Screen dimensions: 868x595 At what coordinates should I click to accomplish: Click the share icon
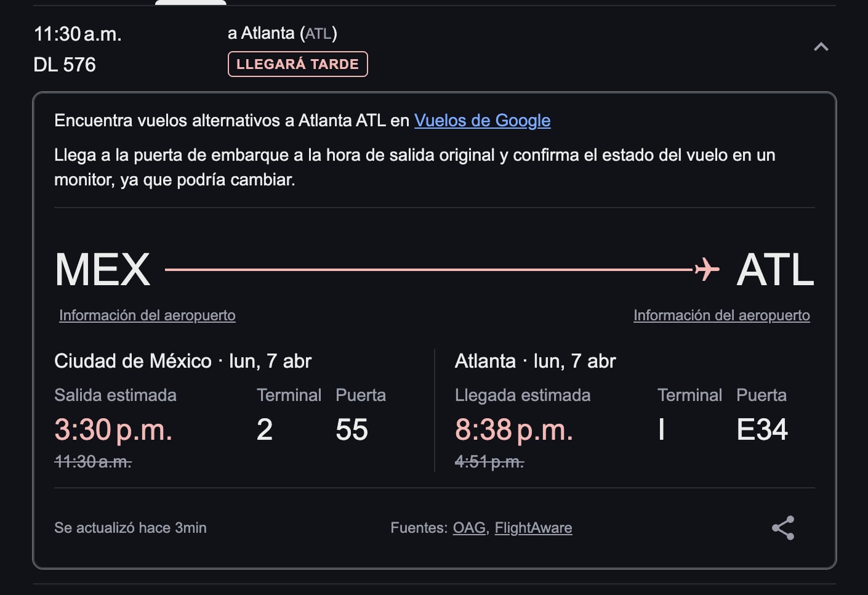pos(783,528)
